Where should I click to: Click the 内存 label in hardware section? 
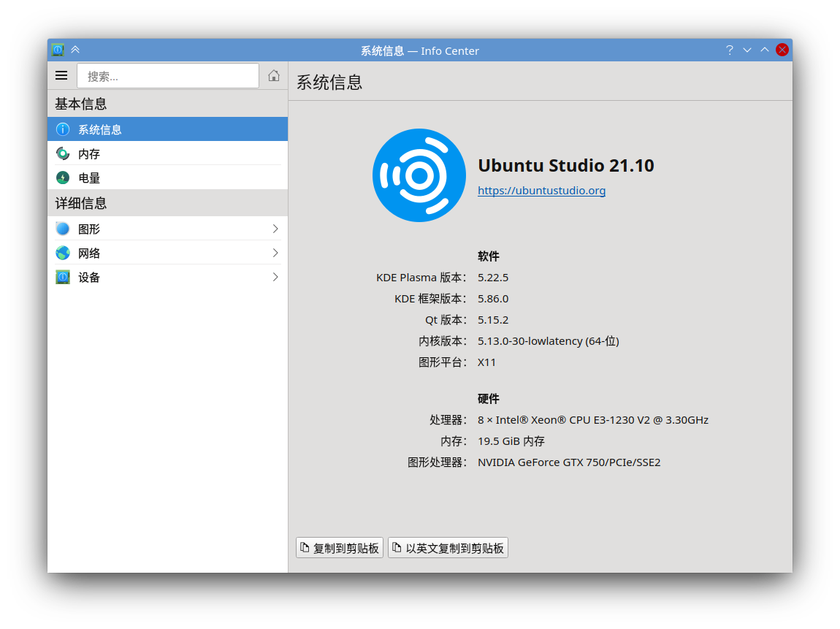tap(453, 441)
